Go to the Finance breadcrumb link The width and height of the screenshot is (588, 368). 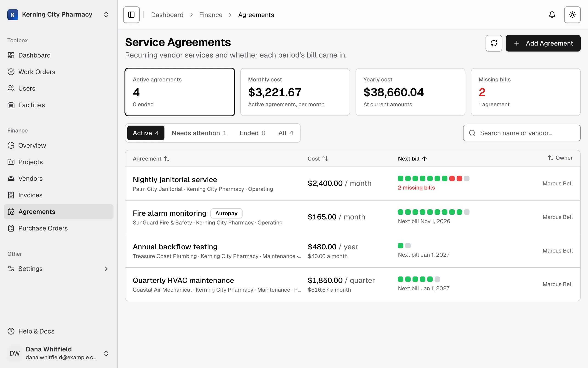211,15
